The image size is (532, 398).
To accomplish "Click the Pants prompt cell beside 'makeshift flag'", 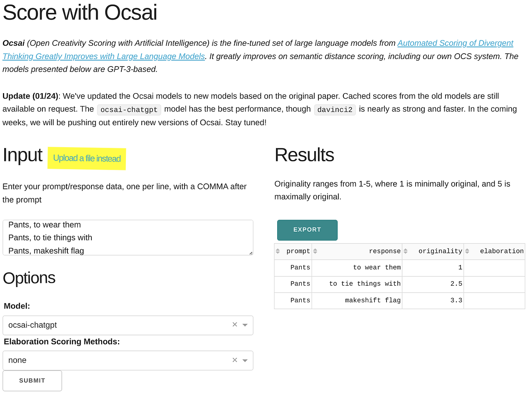I will tap(293, 301).
